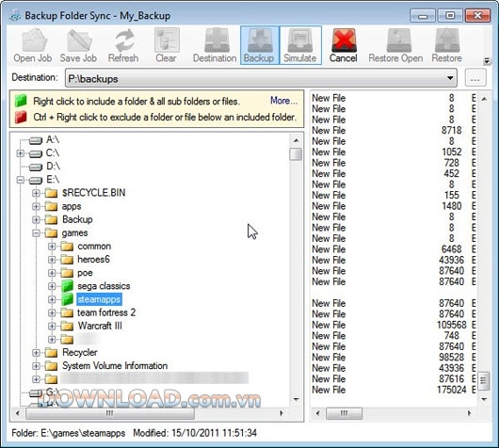Click the Destination drive icon
The height and width of the screenshot is (448, 499).
click(217, 40)
